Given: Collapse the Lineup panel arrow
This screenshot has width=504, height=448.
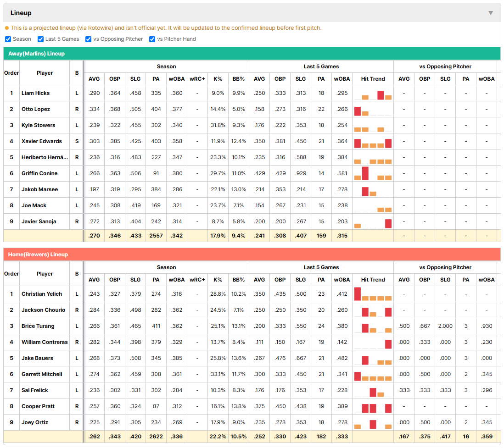Looking at the screenshot, I should pos(491,13).
